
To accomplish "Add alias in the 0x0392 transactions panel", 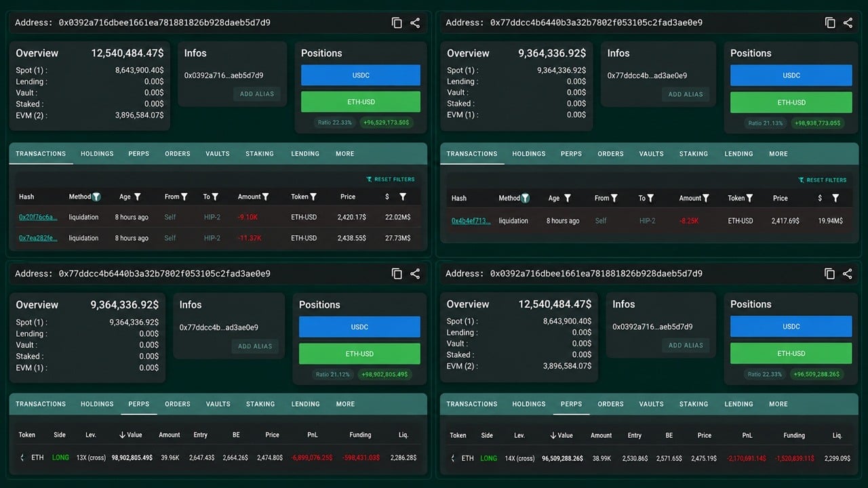I will (x=257, y=94).
